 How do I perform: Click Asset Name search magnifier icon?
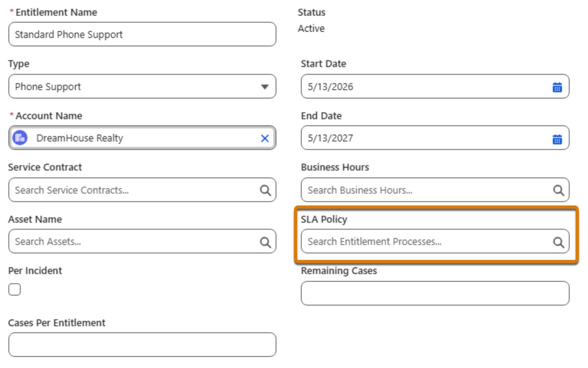click(265, 242)
